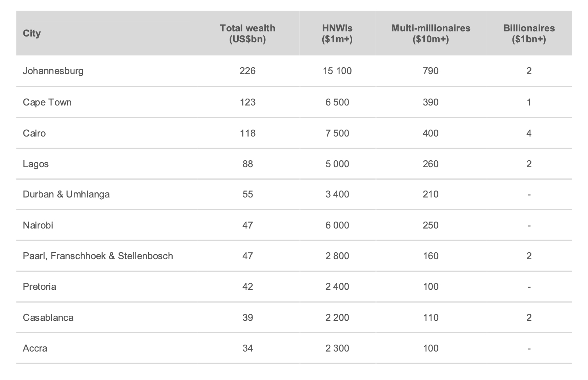Click the Pretoria row label

39,287
